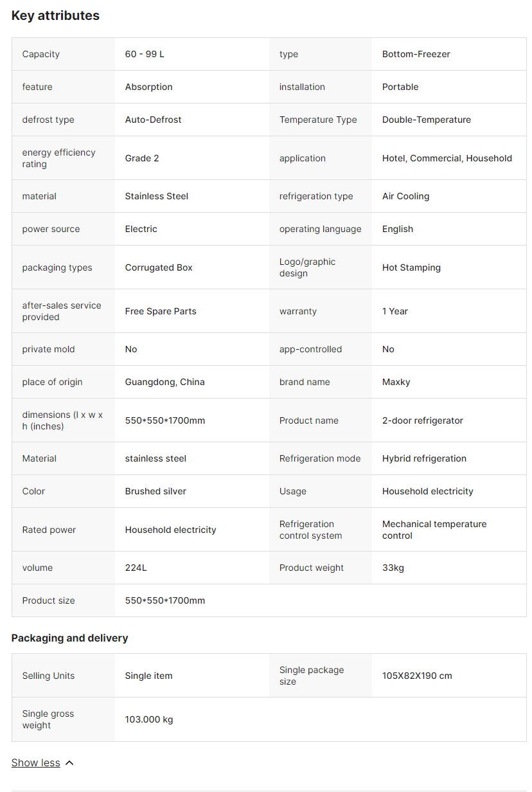Click the "Packaging and delivery" heading
This screenshot has width=532, height=792.
click(x=69, y=638)
